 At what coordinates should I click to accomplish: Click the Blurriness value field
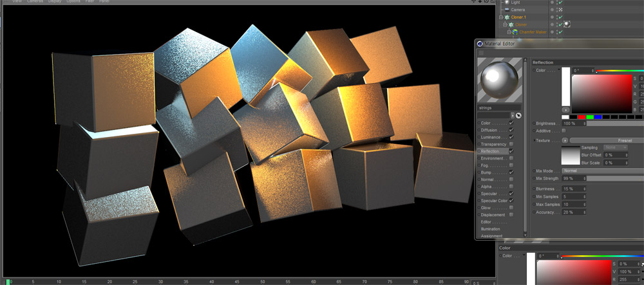click(x=572, y=188)
